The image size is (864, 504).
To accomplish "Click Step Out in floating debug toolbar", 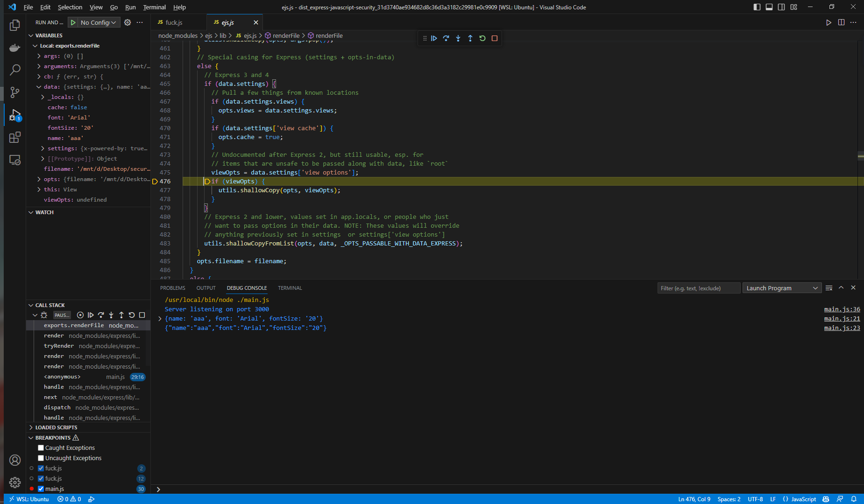I will coord(470,38).
